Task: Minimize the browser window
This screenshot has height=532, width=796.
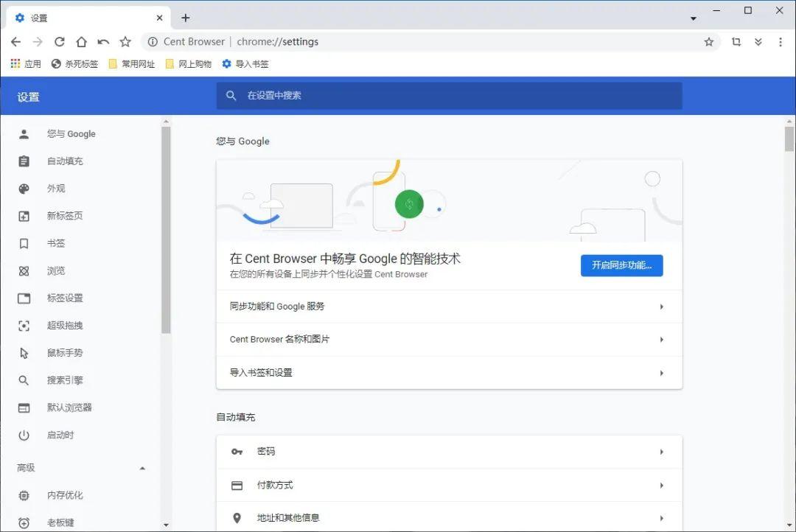Action: pyautogui.click(x=716, y=10)
